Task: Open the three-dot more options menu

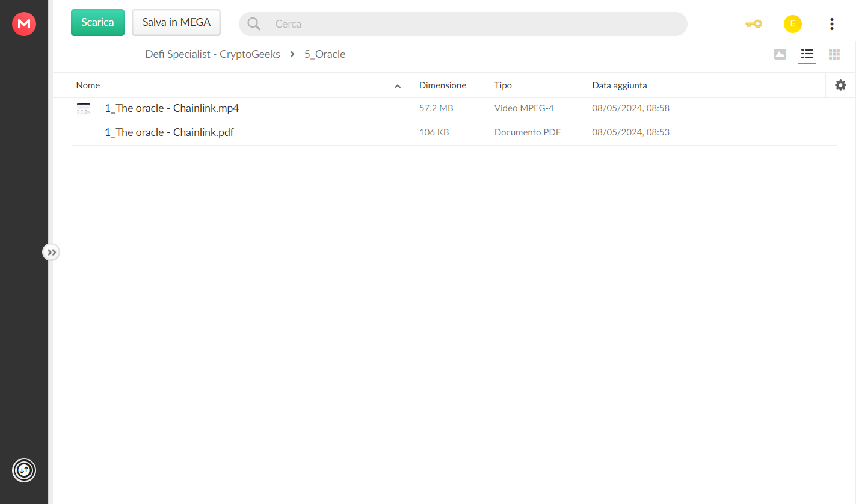Action: 832,24
